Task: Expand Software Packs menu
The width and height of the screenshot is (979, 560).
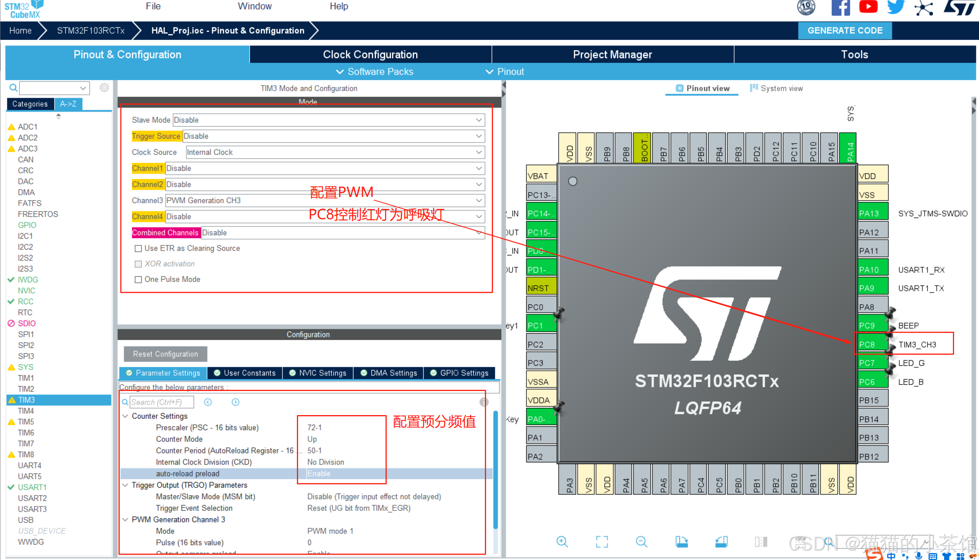Action: coord(374,72)
